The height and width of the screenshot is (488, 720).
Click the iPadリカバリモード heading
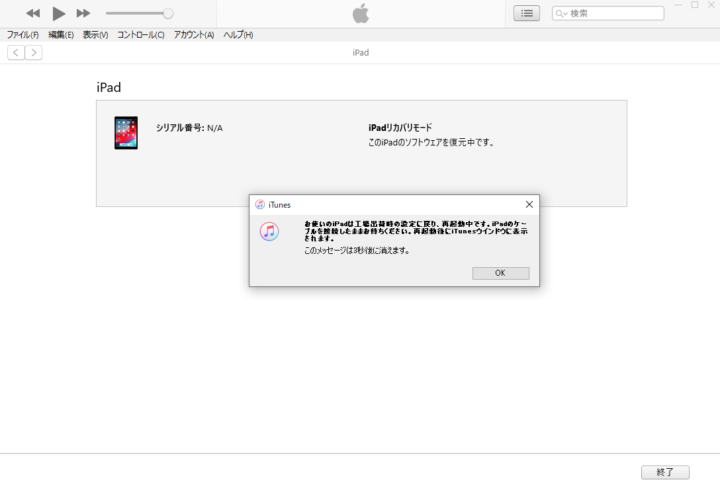400,128
